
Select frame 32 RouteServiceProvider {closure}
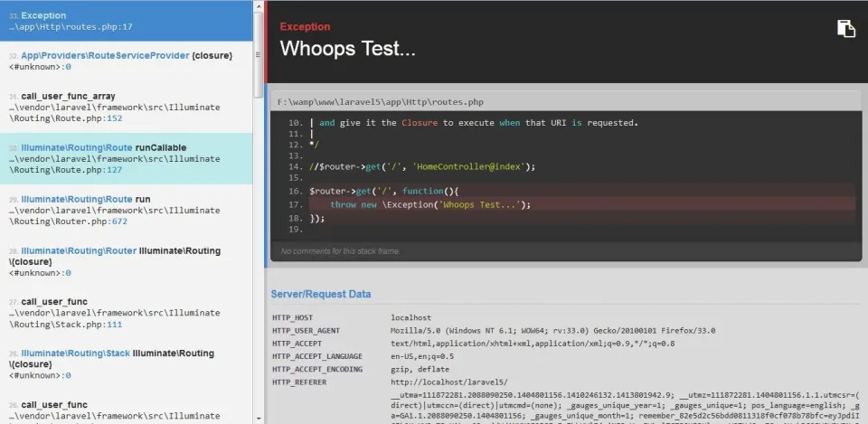tap(127, 61)
